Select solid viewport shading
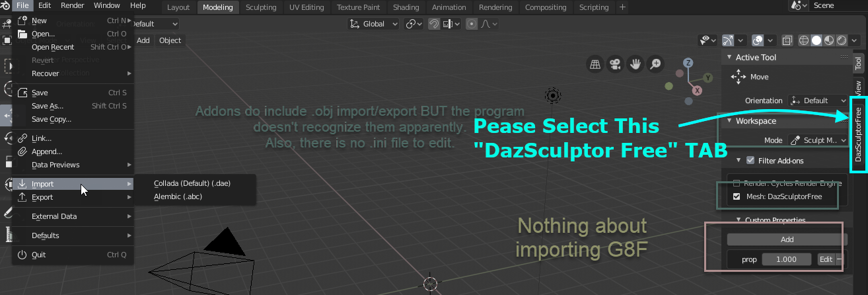The height and width of the screenshot is (295, 868). (x=816, y=40)
